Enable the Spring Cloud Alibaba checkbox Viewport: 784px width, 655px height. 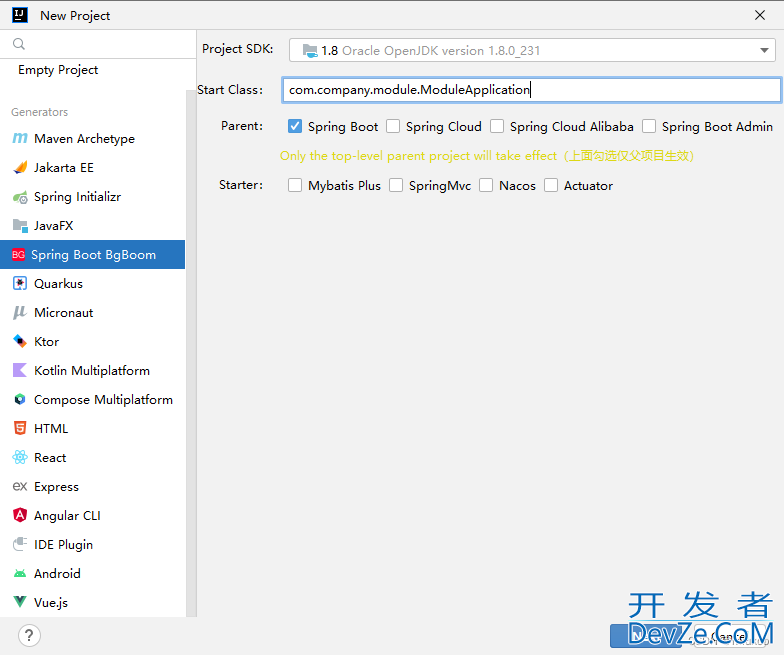497,127
